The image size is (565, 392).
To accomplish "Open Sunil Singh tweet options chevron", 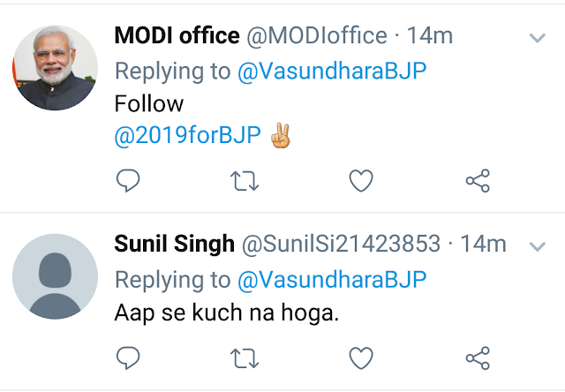I will coord(538,246).
